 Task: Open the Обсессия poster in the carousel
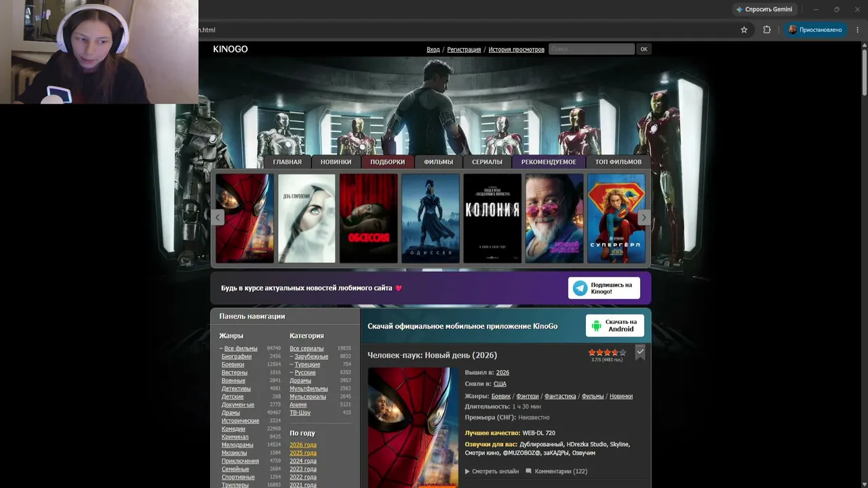coord(369,218)
